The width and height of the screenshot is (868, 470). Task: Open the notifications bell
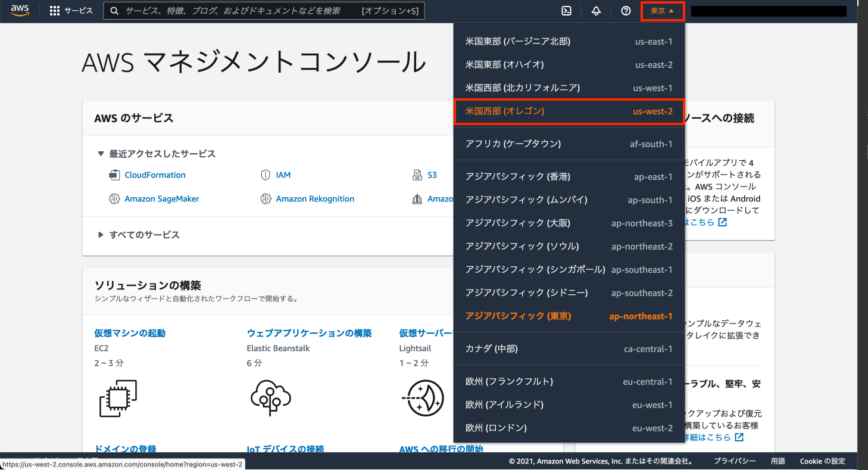click(x=596, y=11)
